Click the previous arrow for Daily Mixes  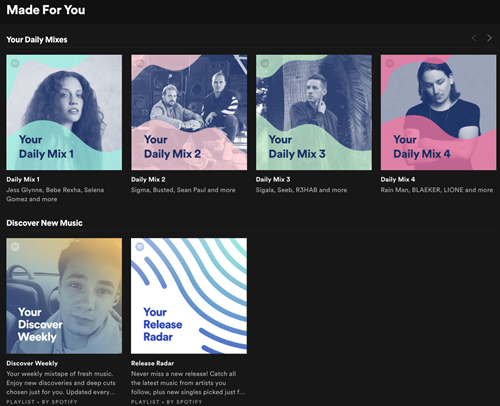tap(474, 38)
